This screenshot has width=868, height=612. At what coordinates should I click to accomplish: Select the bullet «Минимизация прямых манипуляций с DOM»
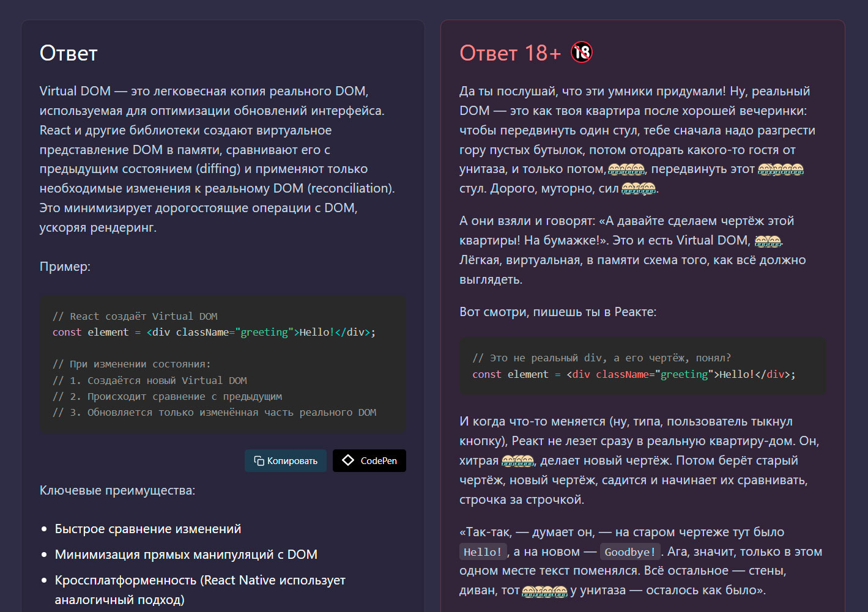click(x=186, y=555)
